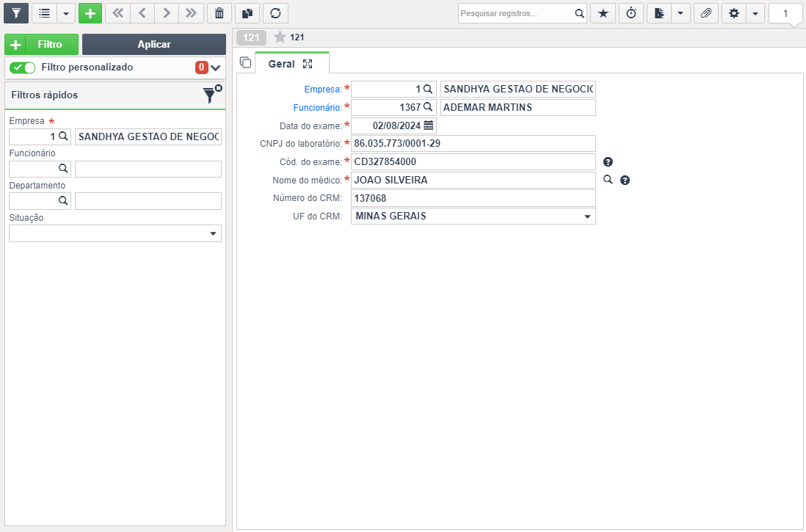Delete record with trash icon
This screenshot has width=806, height=532.
pyautogui.click(x=219, y=13)
